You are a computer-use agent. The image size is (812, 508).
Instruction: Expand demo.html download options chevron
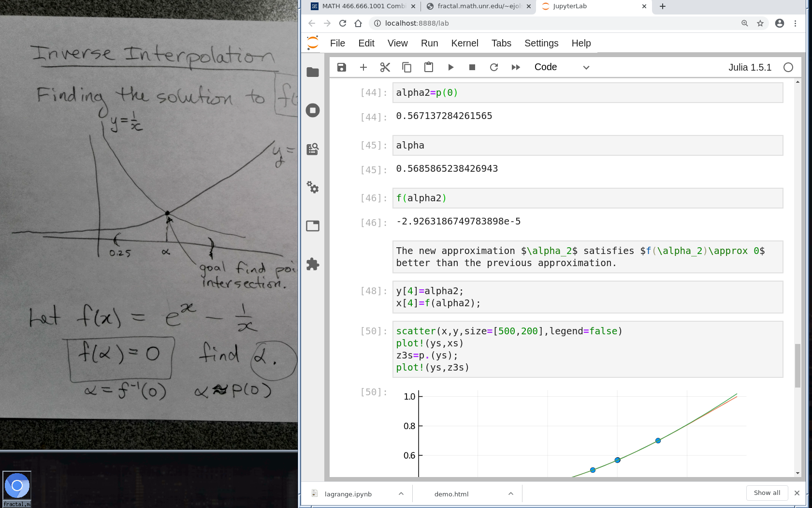pyautogui.click(x=511, y=493)
